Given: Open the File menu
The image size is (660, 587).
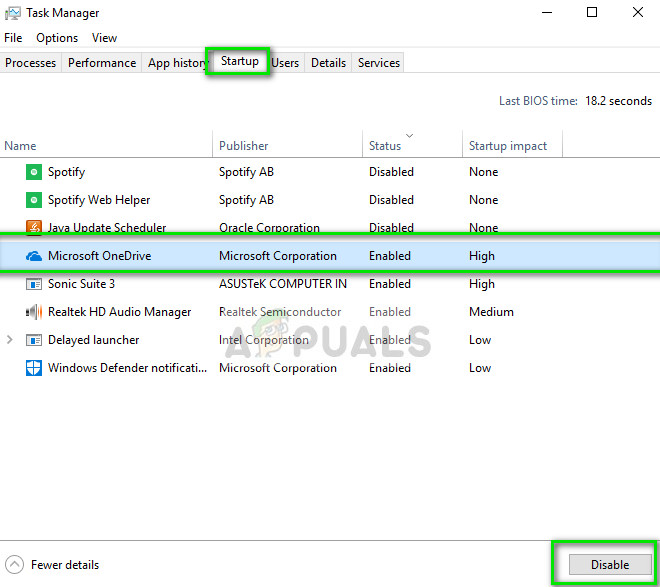Looking at the screenshot, I should click(x=13, y=38).
